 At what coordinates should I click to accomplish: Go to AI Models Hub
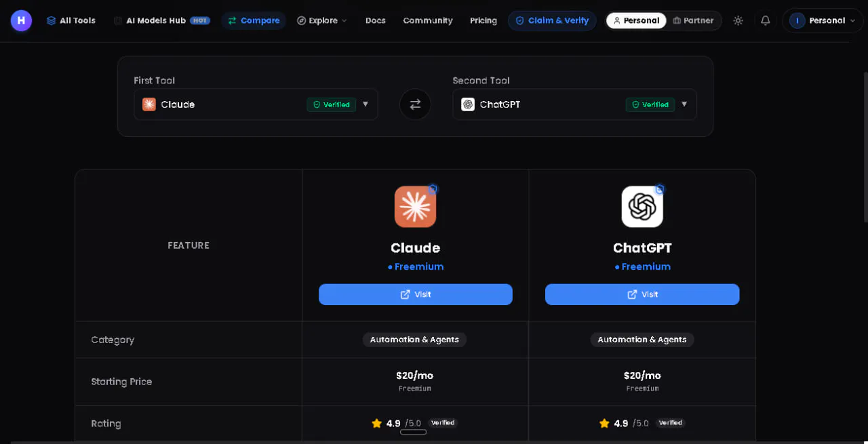click(x=162, y=20)
